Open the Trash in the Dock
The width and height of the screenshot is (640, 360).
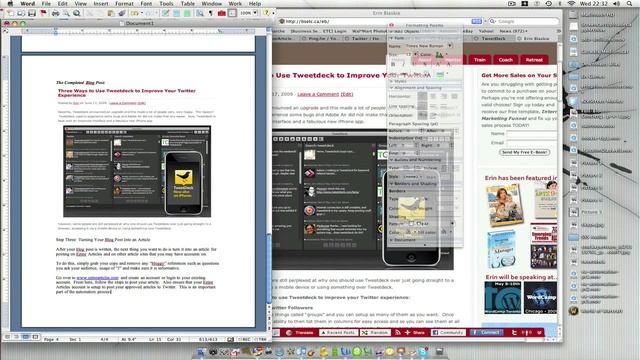pos(439,351)
